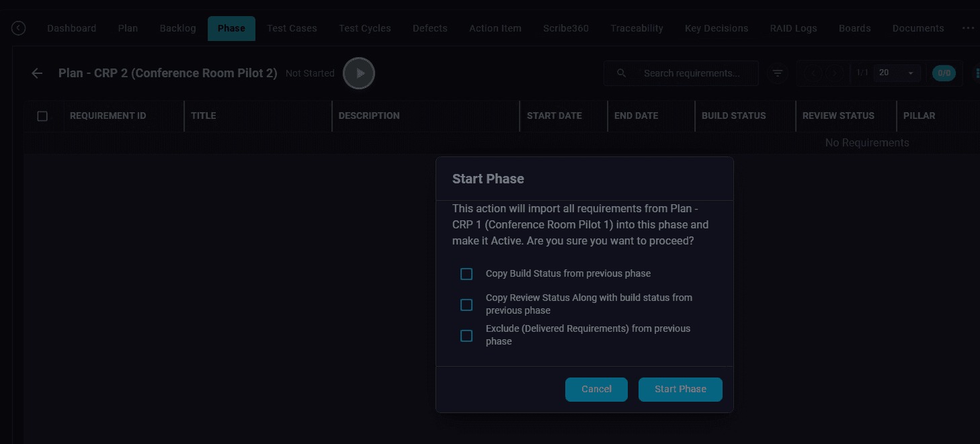Check Exclude Delivered Requirements option
Image resolution: width=980 pixels, height=444 pixels.
point(466,336)
